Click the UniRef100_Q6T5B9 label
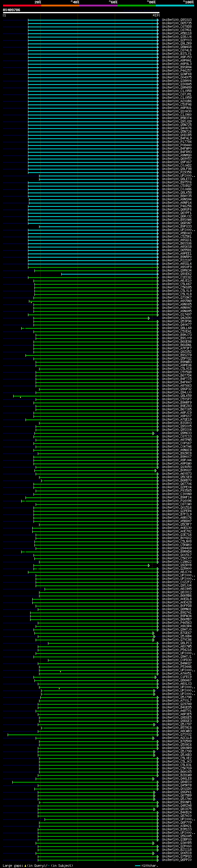 pos(177,795)
